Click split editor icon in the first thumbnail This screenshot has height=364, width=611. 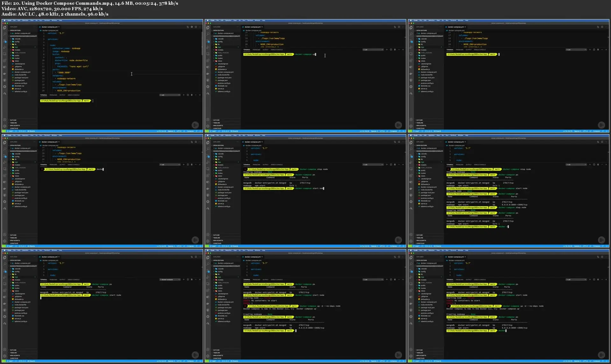coord(196,27)
